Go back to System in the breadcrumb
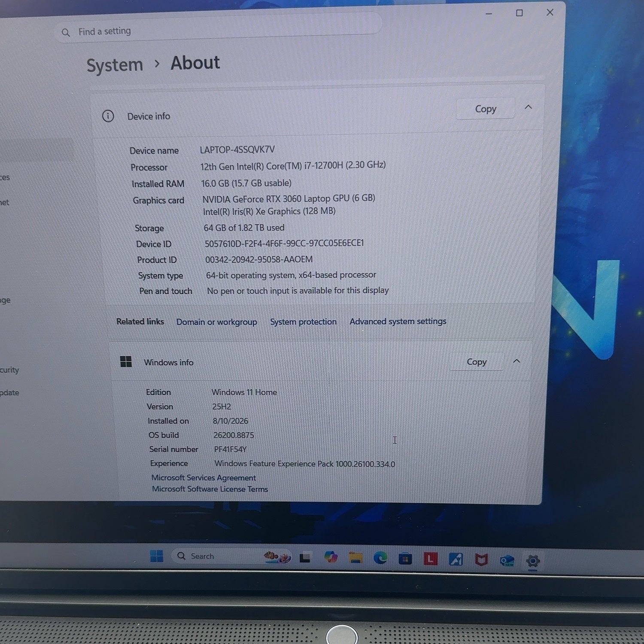Viewport: 644px width, 644px height. coord(115,65)
